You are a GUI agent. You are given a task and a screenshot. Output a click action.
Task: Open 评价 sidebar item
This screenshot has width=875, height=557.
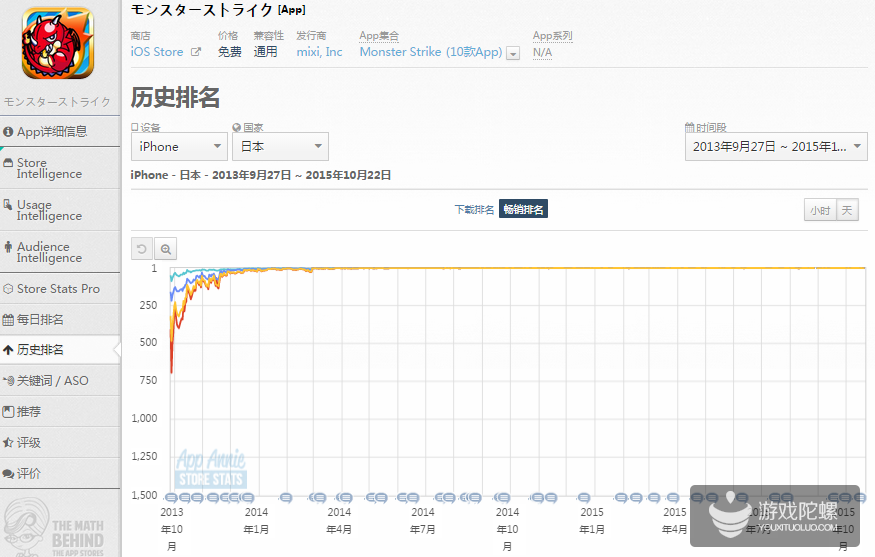click(x=60, y=473)
